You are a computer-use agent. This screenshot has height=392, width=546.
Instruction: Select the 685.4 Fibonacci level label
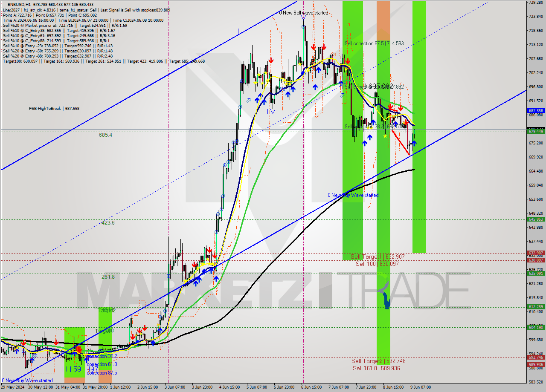(105, 135)
